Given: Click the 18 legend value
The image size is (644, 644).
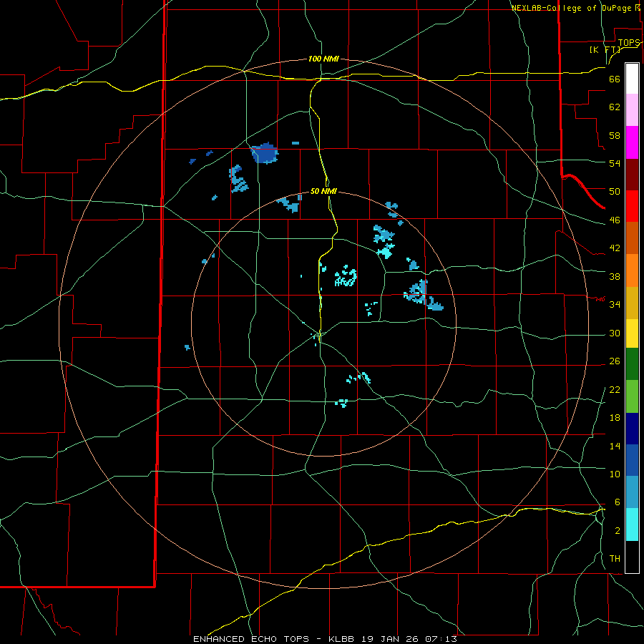Looking at the screenshot, I should pos(615,418).
